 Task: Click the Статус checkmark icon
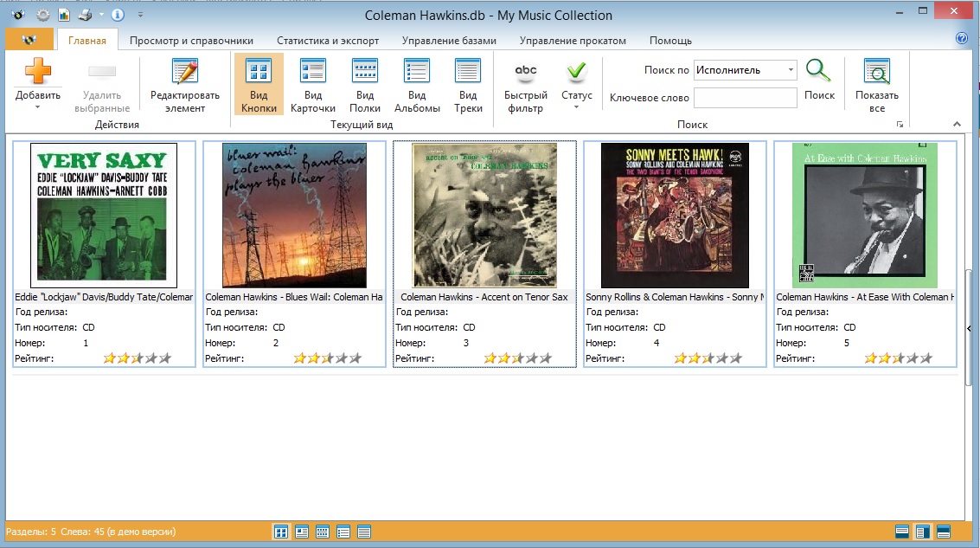tap(576, 72)
